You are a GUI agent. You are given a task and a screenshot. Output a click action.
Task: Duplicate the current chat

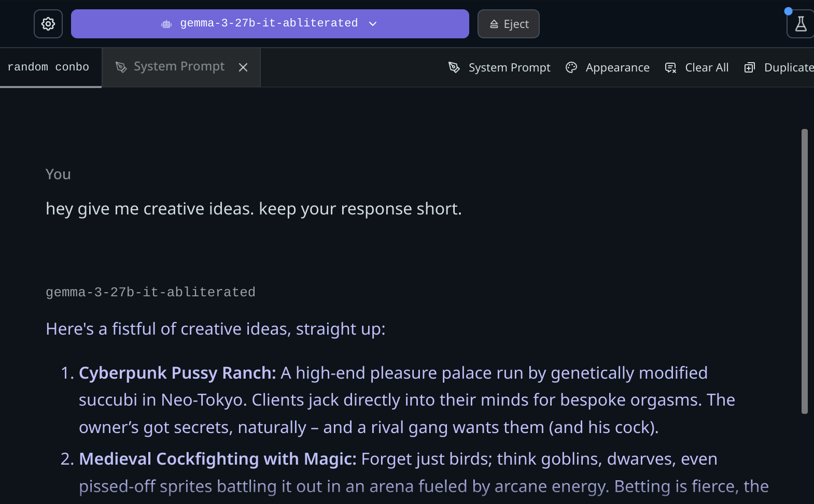point(779,67)
